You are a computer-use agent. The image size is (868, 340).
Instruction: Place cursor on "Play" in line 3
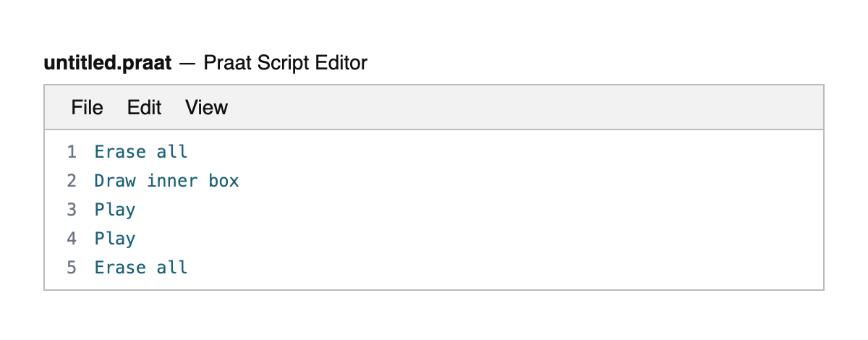[x=115, y=210]
